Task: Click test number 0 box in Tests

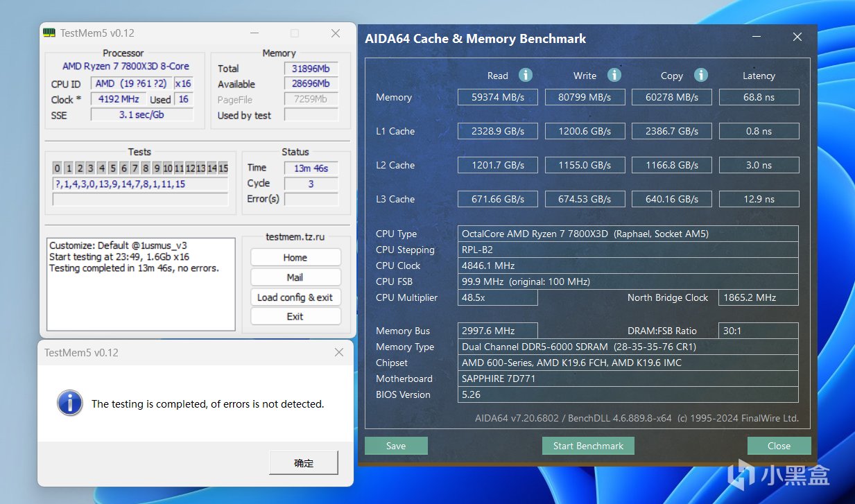Action: pos(58,168)
